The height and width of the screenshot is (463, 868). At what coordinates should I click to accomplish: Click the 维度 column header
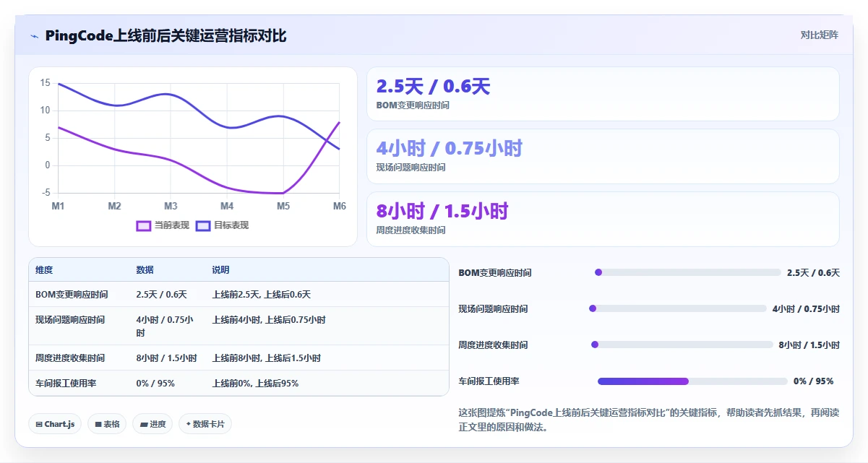pyautogui.click(x=44, y=270)
